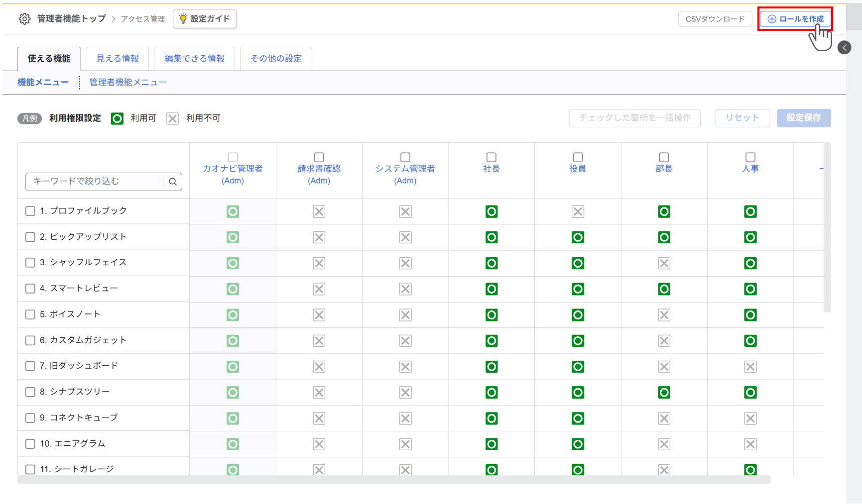
Task: Select the ピックアップリスト row checkbox
Action: (x=30, y=237)
